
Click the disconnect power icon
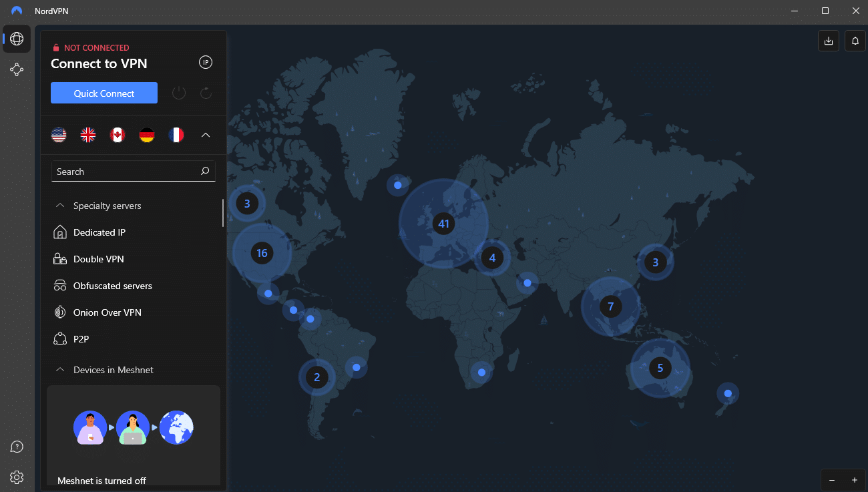pyautogui.click(x=179, y=93)
